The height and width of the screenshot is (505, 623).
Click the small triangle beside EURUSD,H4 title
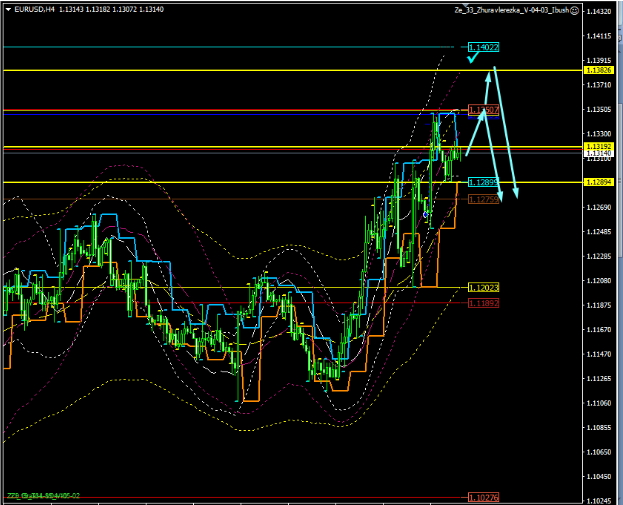coord(6,9)
